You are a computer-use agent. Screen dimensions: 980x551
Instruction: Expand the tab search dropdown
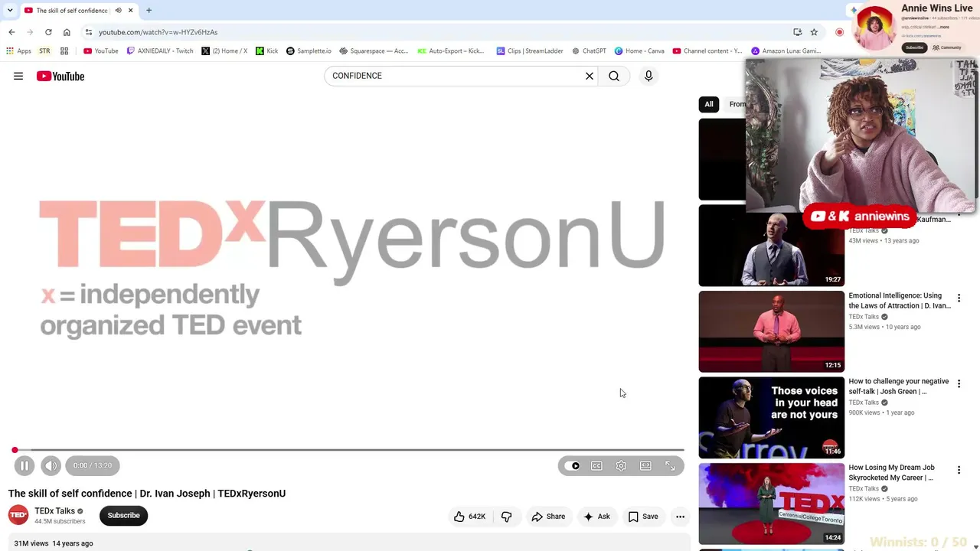click(x=9, y=11)
